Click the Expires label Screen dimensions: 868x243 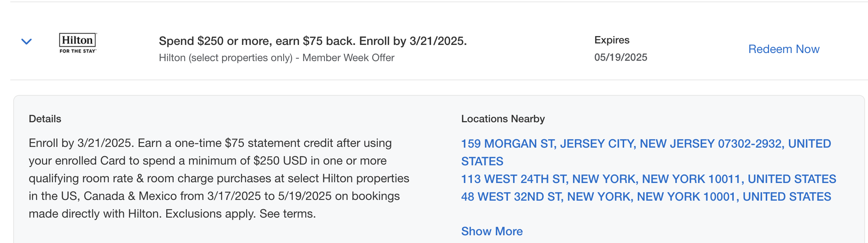pyautogui.click(x=612, y=40)
